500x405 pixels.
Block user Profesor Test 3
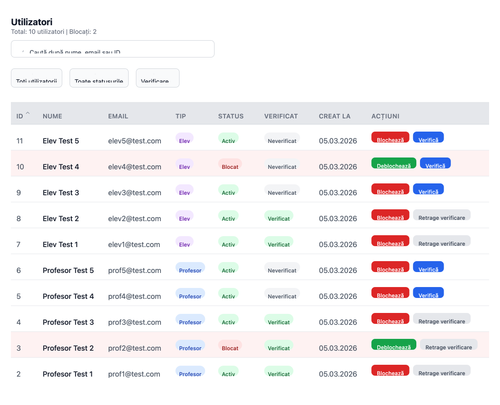(x=390, y=319)
